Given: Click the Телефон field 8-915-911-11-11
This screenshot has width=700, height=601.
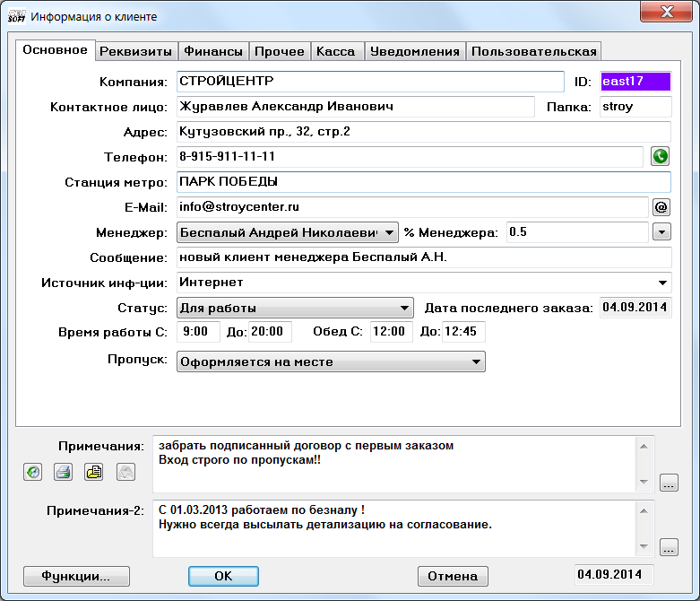Looking at the screenshot, I should (410, 157).
